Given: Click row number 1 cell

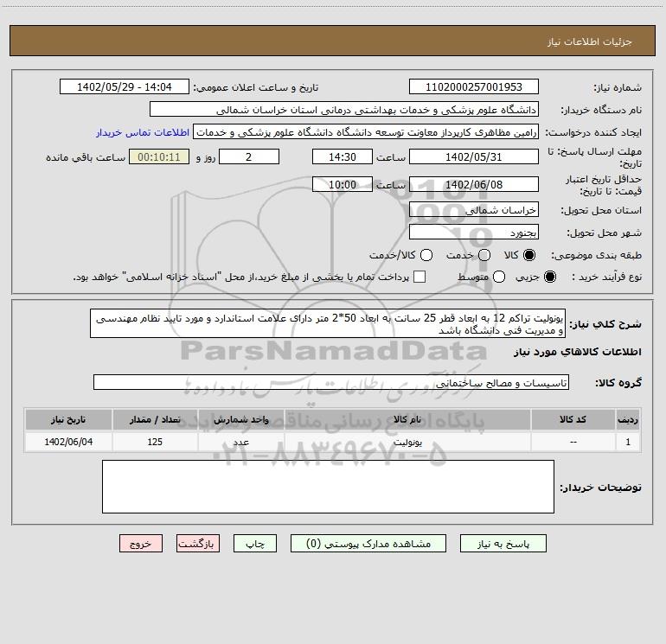Looking at the screenshot, I should (628, 442).
